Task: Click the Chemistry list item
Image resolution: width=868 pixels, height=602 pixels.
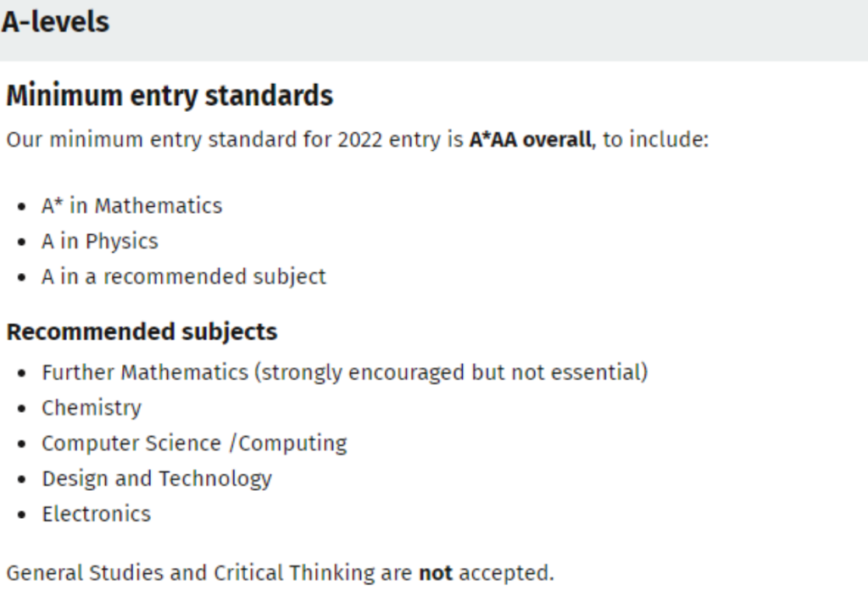Action: click(92, 408)
